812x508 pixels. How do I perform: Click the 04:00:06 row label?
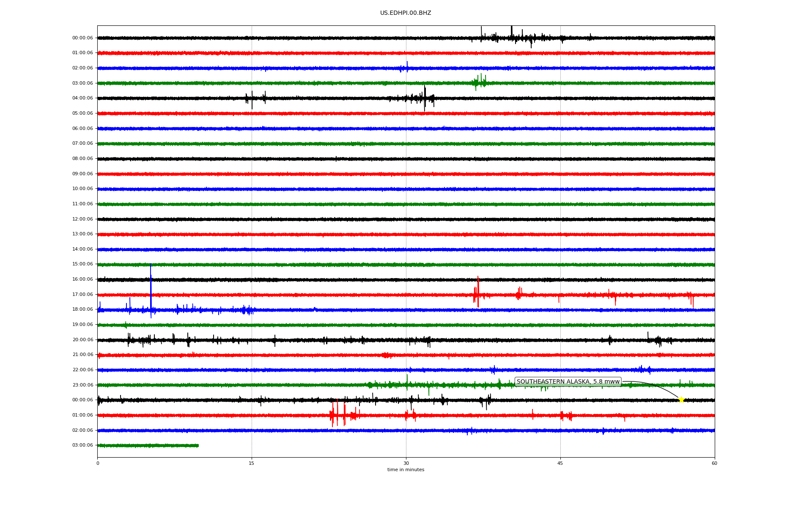(x=82, y=98)
